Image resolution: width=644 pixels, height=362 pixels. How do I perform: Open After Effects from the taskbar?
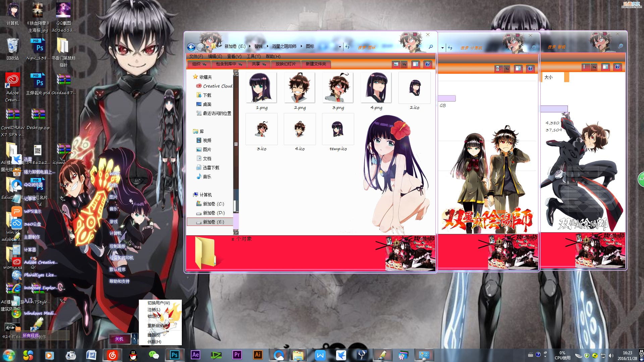[195, 354]
